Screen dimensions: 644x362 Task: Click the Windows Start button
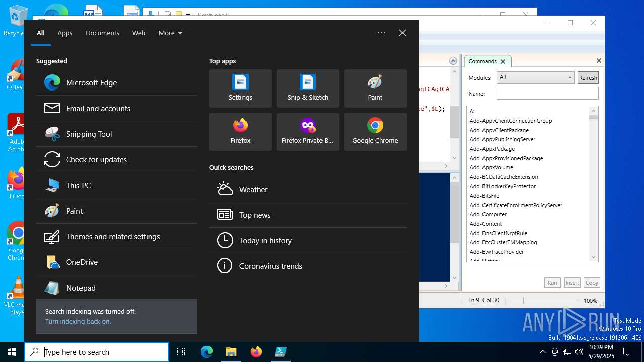[x=12, y=352]
